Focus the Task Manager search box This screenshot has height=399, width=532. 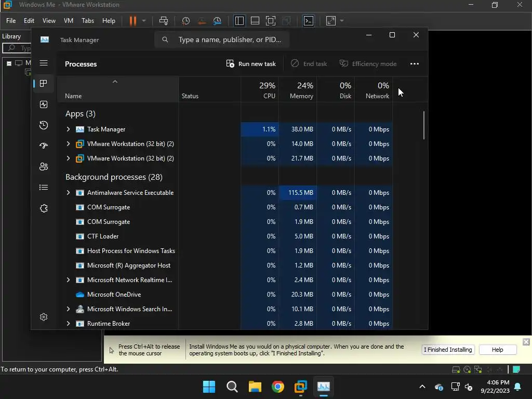click(222, 39)
